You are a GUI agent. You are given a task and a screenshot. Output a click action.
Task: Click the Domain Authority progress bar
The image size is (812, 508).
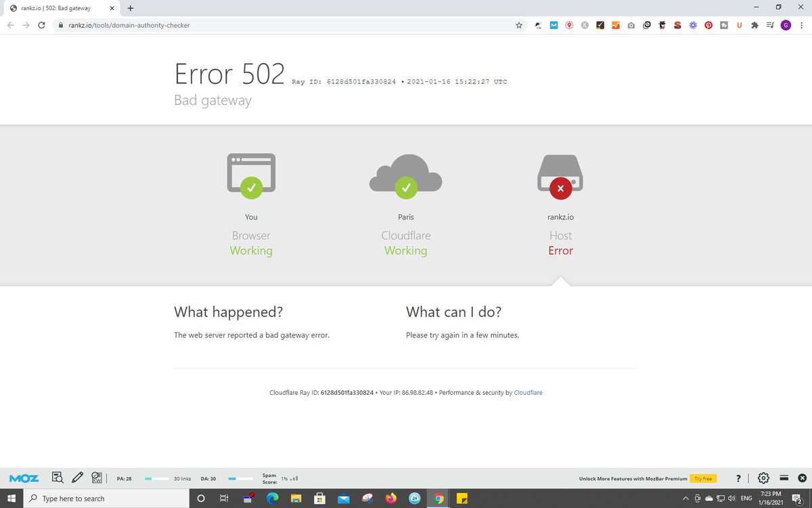240,479
